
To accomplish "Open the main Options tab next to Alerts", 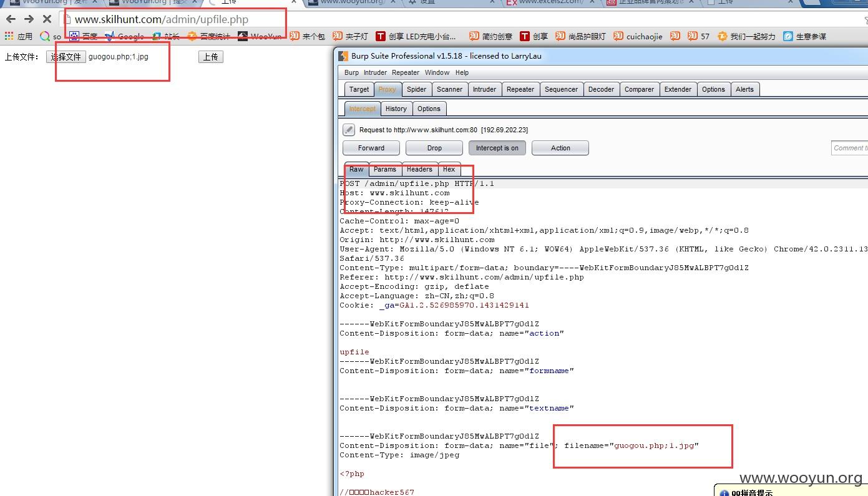I will coord(713,89).
